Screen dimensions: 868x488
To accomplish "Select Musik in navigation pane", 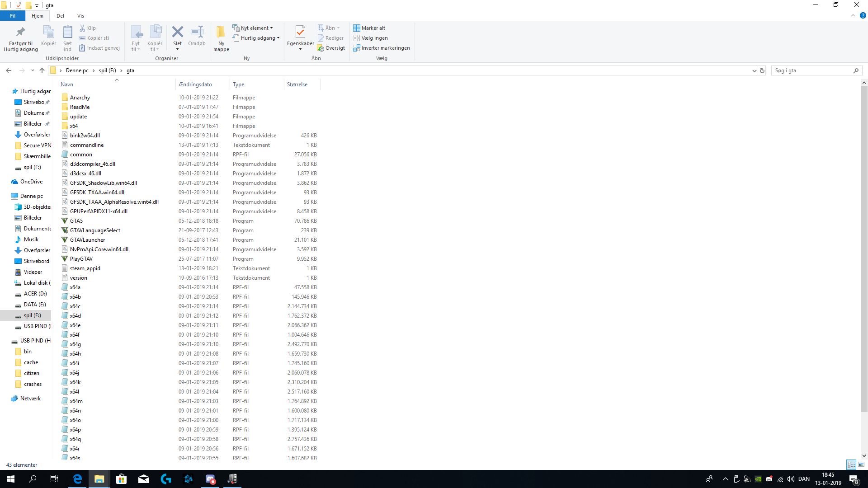I will tap(31, 239).
